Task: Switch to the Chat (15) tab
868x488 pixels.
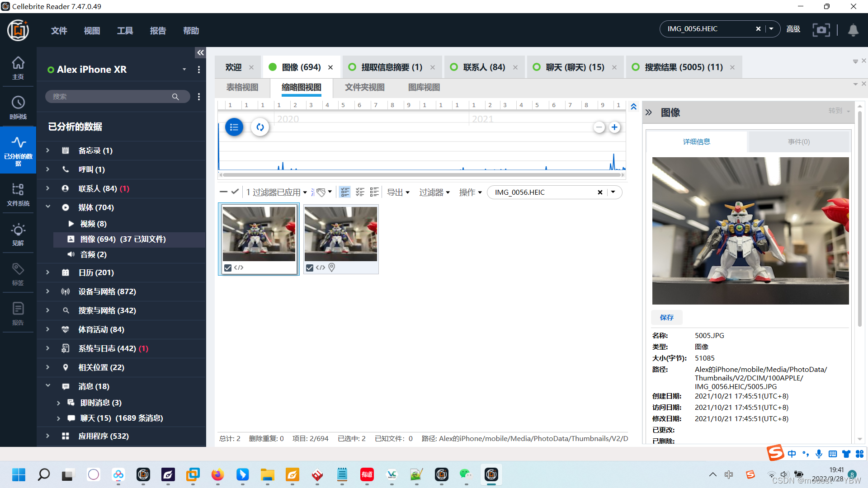Action: [x=575, y=67]
